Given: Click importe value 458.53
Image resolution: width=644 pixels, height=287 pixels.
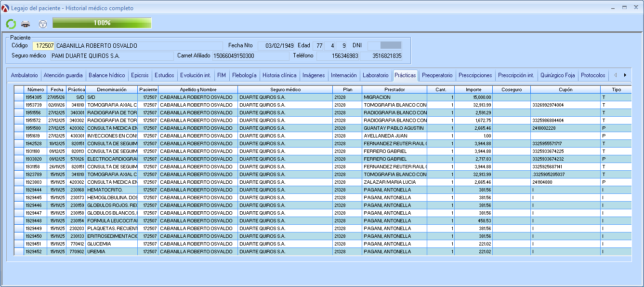Looking at the screenshot, I should pyautogui.click(x=473, y=221).
